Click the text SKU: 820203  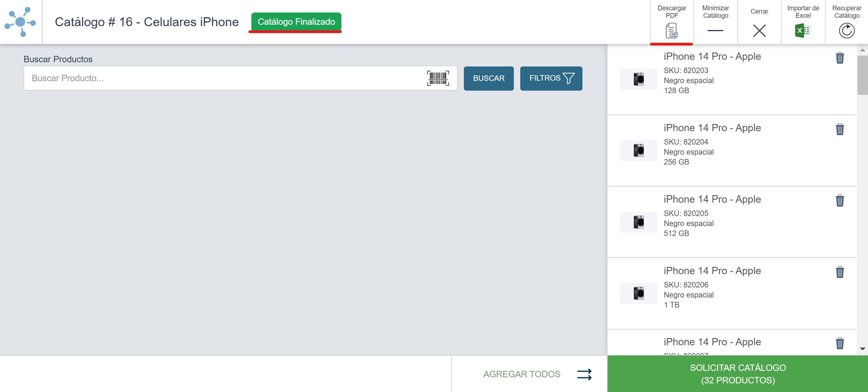coord(686,71)
